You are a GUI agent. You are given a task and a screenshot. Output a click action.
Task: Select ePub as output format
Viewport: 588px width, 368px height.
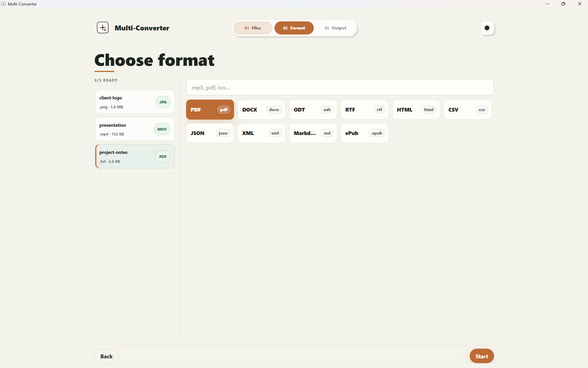coord(365,133)
